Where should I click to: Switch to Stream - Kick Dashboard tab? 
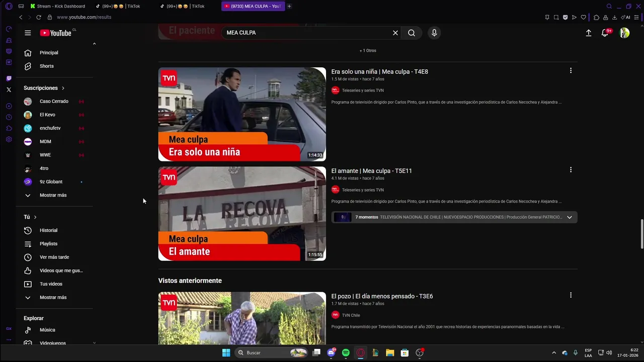(58, 6)
